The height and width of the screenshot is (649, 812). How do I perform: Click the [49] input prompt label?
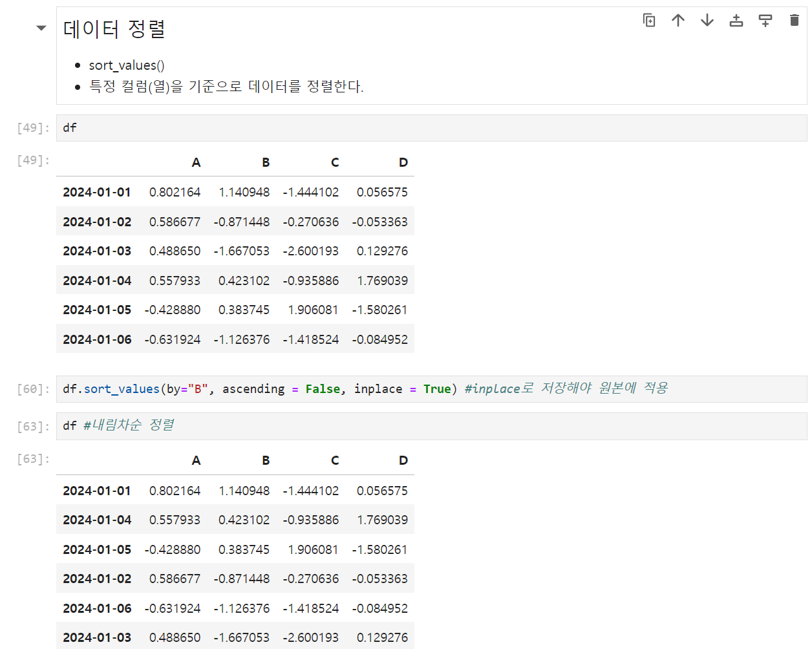coord(33,128)
